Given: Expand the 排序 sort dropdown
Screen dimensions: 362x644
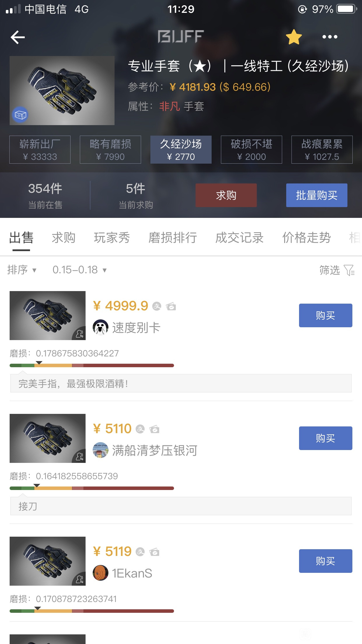Looking at the screenshot, I should coord(22,270).
